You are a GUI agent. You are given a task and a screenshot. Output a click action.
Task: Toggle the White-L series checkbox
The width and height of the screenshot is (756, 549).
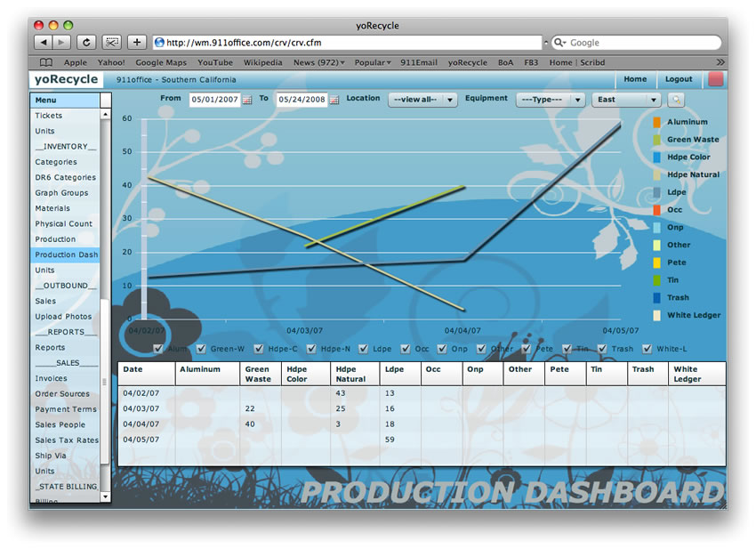[x=647, y=348]
